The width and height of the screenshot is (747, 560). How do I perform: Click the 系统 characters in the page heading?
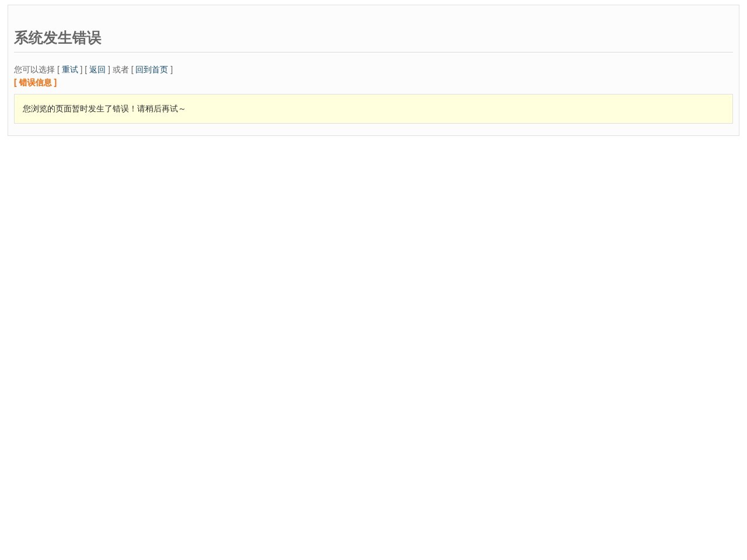point(29,38)
